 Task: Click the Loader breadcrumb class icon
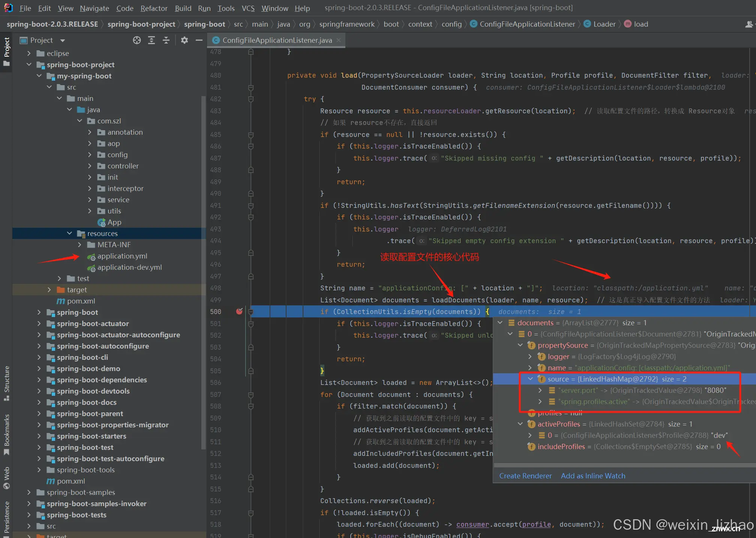coord(587,24)
